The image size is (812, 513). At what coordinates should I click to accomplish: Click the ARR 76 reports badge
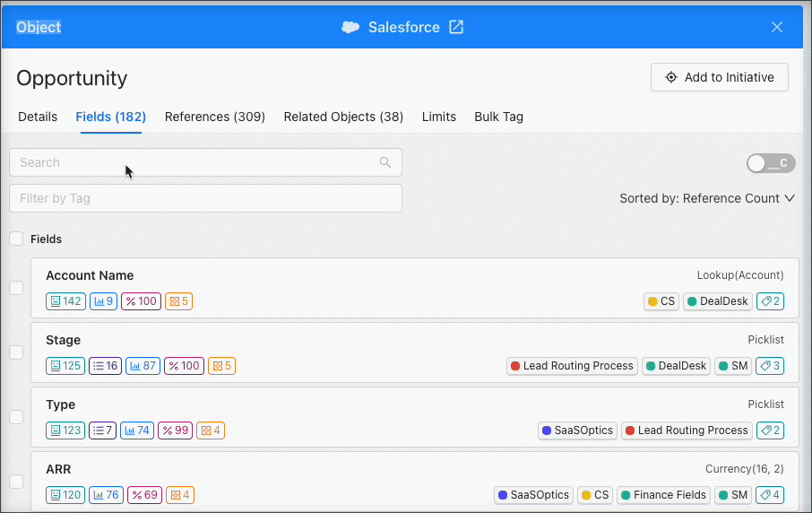(106, 495)
